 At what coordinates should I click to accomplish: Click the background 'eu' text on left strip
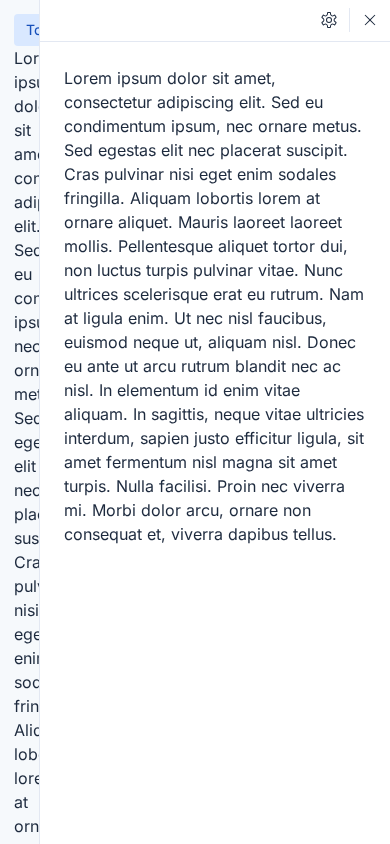pos(23,275)
